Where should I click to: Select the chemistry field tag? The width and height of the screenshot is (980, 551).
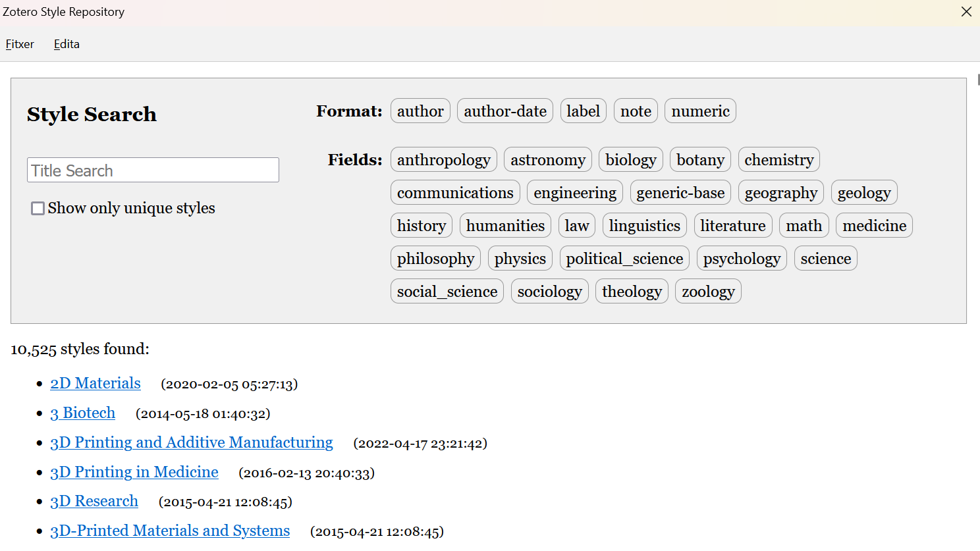coord(779,160)
